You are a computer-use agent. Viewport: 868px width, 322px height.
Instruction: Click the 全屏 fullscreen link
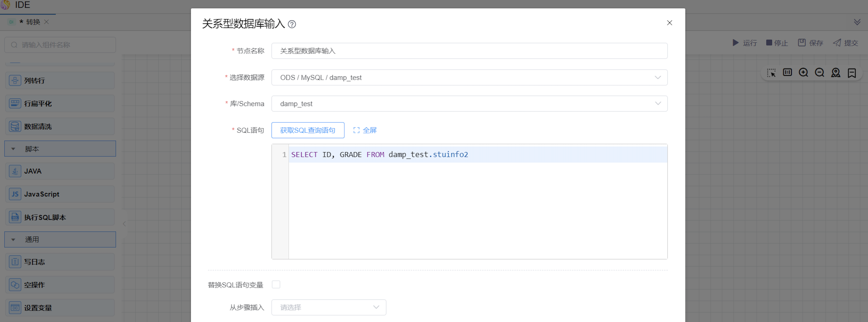(x=365, y=130)
